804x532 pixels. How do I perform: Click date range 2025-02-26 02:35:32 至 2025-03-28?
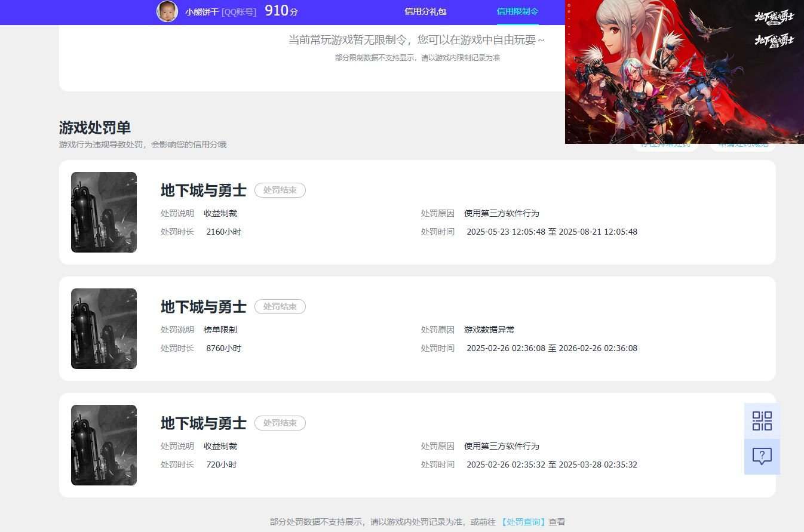click(552, 465)
